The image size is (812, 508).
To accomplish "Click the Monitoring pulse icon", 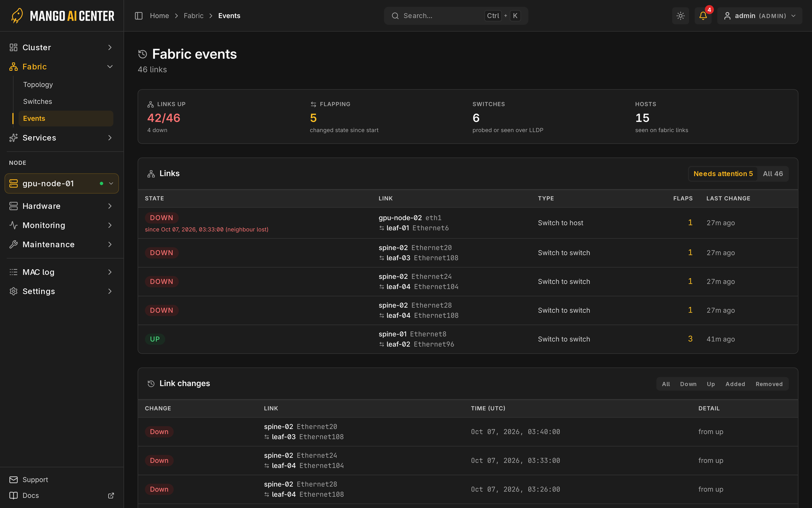I will coord(13,225).
